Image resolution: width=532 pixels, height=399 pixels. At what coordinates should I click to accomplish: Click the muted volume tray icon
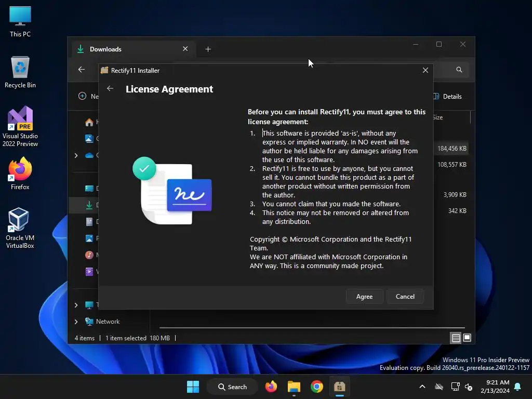tap(469, 387)
